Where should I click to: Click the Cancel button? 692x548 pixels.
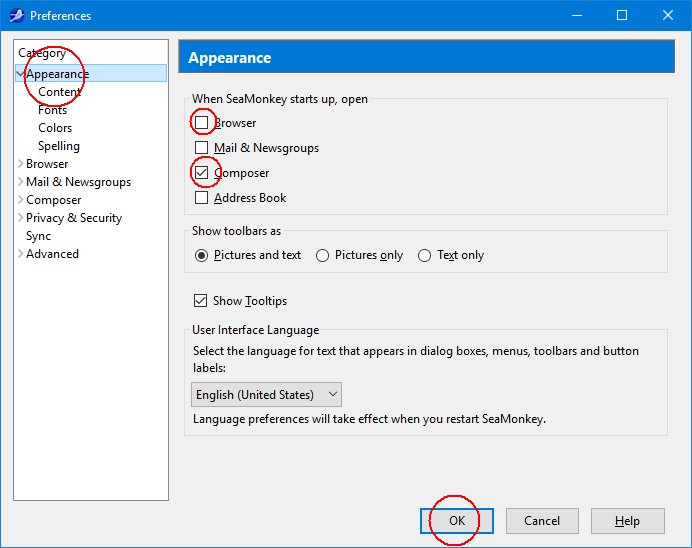pos(542,521)
